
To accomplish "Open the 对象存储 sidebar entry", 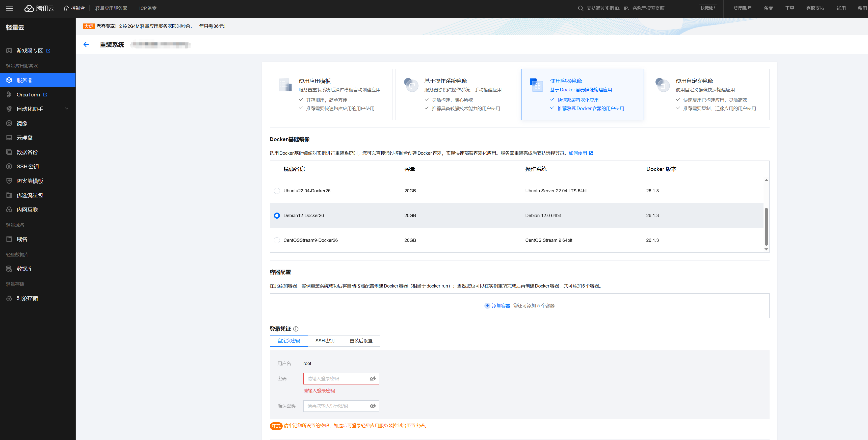I will (x=27, y=298).
